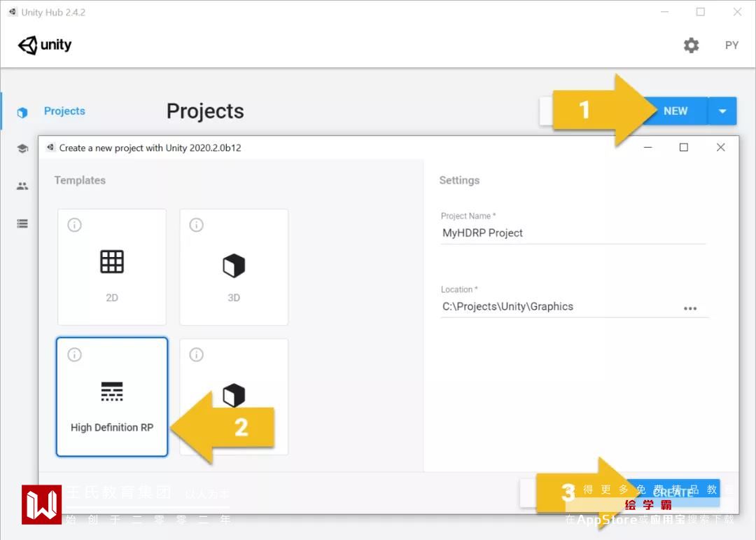
Task: Open the Installs list icon
Action: tap(22, 223)
